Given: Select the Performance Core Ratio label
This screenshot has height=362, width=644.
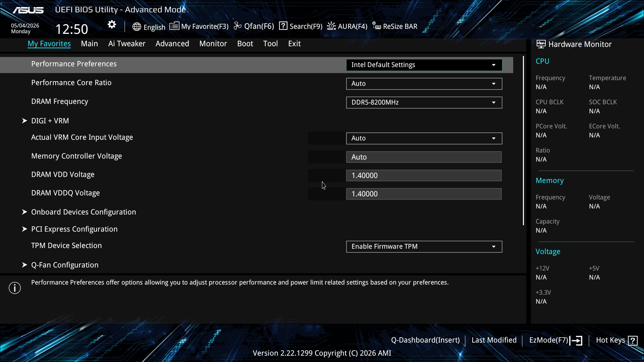Looking at the screenshot, I should pos(71,83).
